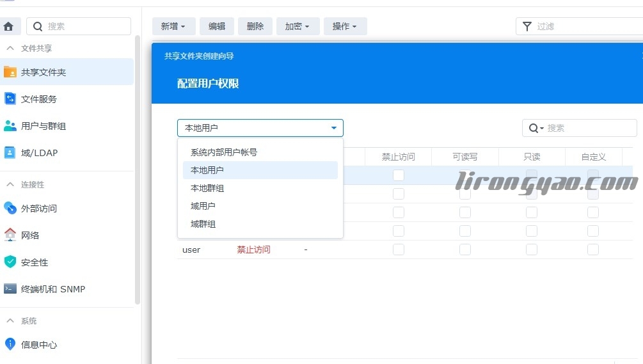Viewport: 643px width, 364px height.
Task: Collapse the 文件共享 section
Action: tap(10, 49)
